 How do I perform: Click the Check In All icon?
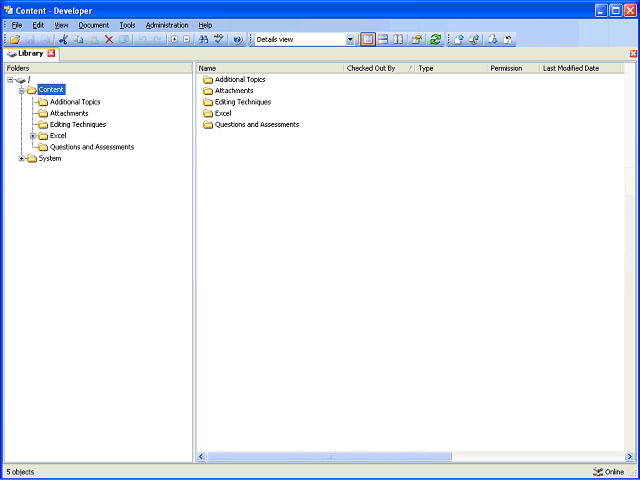(473, 40)
